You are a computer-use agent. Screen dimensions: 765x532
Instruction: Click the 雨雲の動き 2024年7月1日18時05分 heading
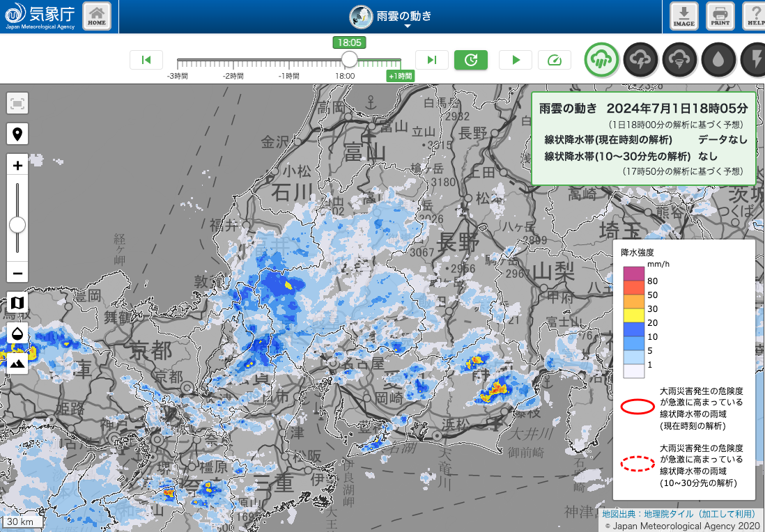(643, 108)
